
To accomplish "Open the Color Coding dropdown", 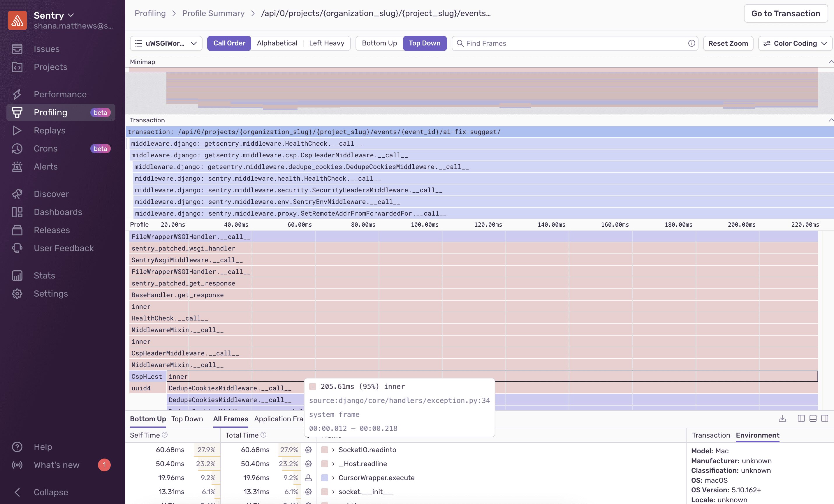I will (x=794, y=43).
